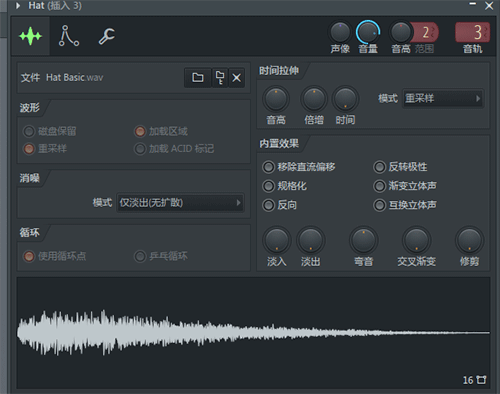Expand the Hat window title menu arrow
The width and height of the screenshot is (500, 394).
18,5
